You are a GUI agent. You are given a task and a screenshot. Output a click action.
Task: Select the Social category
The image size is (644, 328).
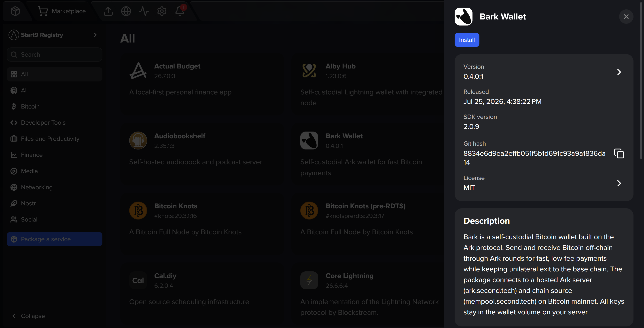pos(54,219)
